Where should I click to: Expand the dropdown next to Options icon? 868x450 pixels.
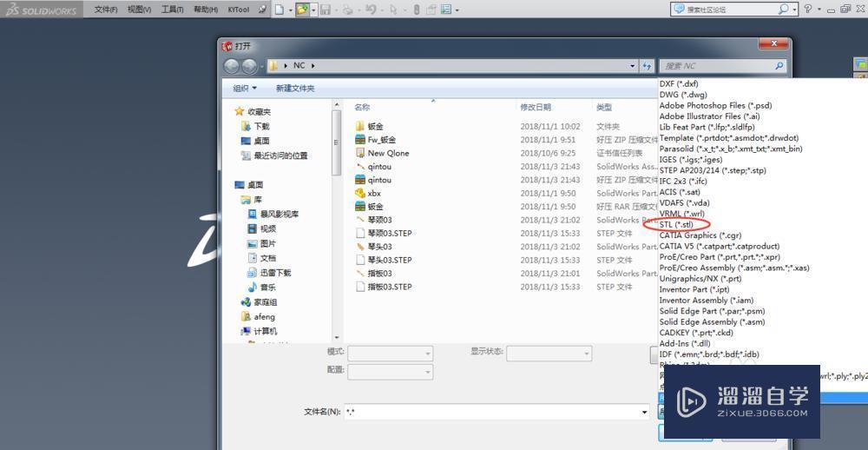point(457,10)
